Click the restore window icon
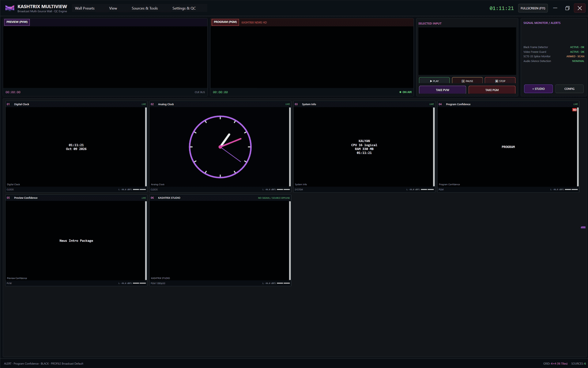588x368 pixels. pos(567,8)
